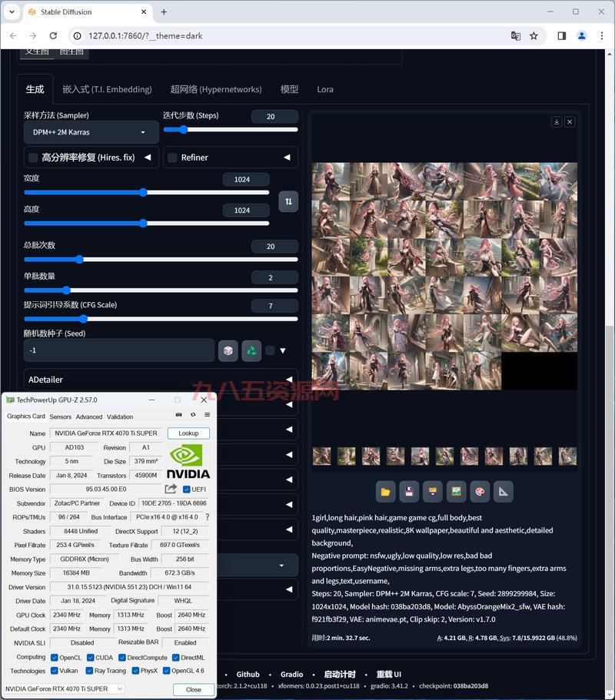Open the 模型 tab
Image resolution: width=615 pixels, height=700 pixels.
[x=289, y=89]
